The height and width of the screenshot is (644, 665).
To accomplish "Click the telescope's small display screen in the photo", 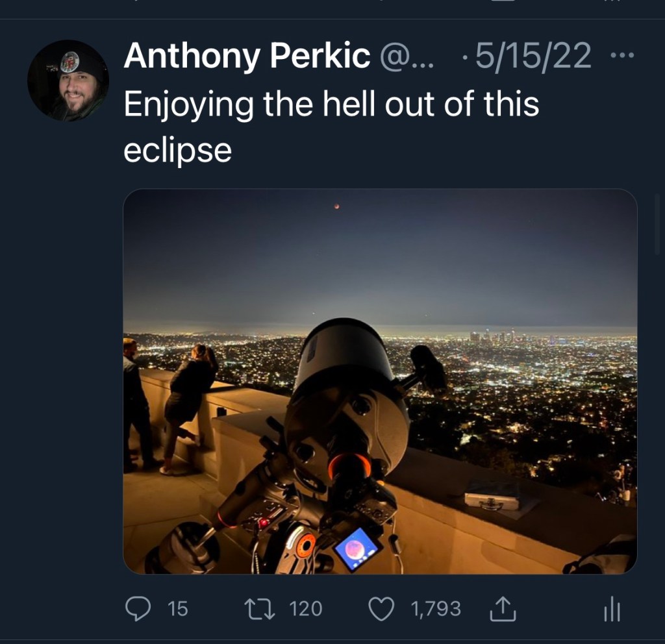I will pos(357,549).
